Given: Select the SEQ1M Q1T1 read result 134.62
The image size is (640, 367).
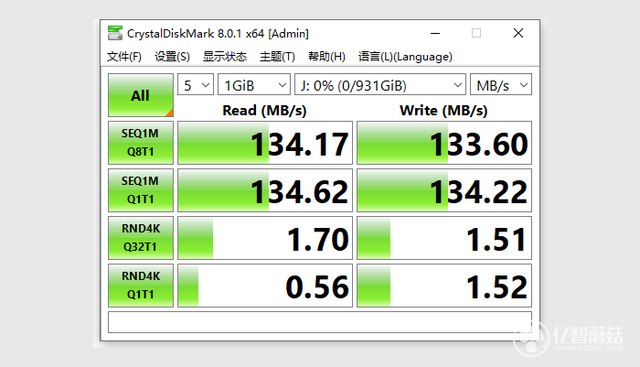Looking at the screenshot, I should pyautogui.click(x=265, y=190).
